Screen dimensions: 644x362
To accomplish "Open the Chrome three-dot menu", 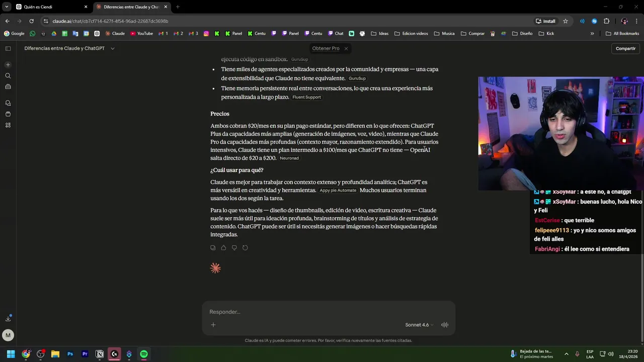I will 636,21.
